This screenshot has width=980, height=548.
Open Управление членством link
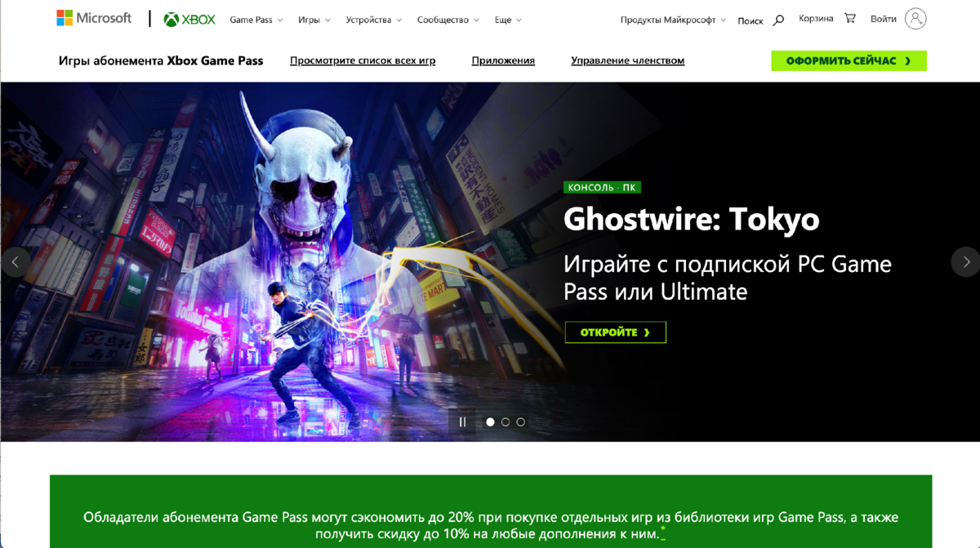click(x=627, y=60)
